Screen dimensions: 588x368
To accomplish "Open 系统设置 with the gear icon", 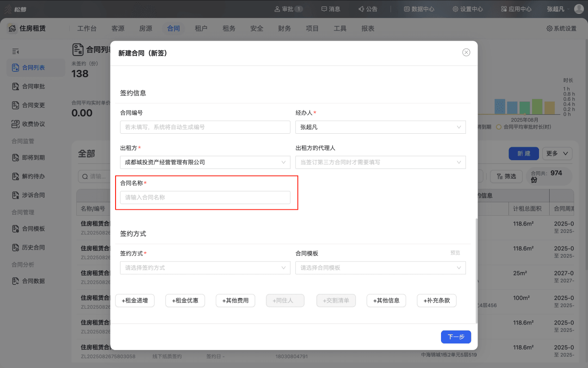I will pos(561,28).
